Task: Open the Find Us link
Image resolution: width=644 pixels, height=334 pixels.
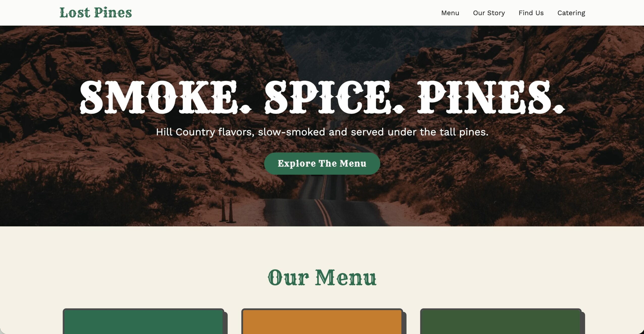Action: 531,13
